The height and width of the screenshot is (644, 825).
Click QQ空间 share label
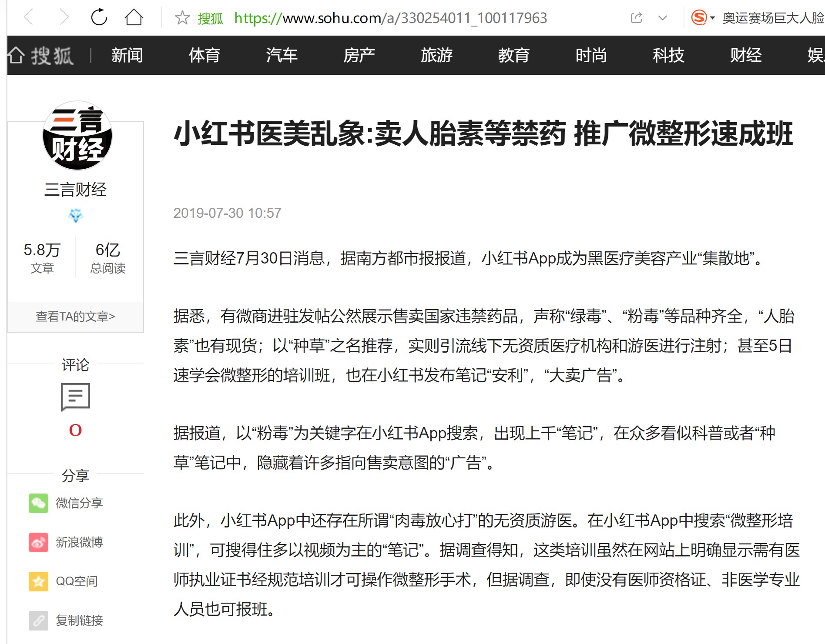pos(77,581)
